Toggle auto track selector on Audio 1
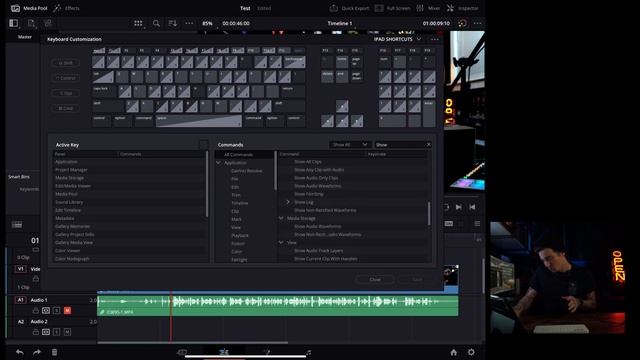640x360 pixels. point(46,311)
